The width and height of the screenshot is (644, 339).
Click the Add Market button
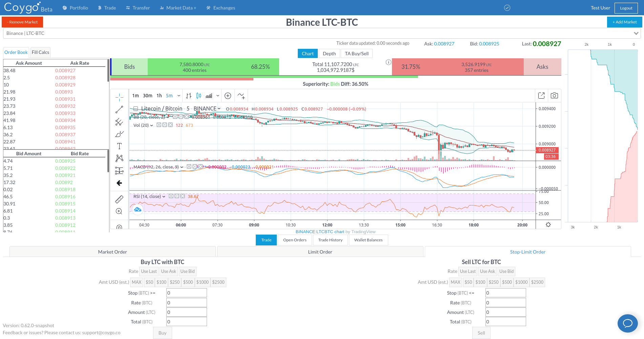[x=625, y=22]
